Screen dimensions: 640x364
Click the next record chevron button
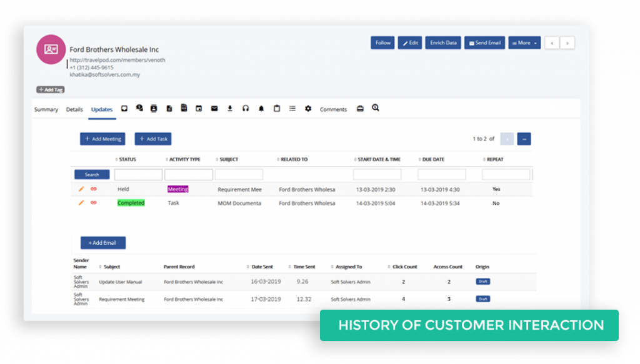tap(567, 42)
